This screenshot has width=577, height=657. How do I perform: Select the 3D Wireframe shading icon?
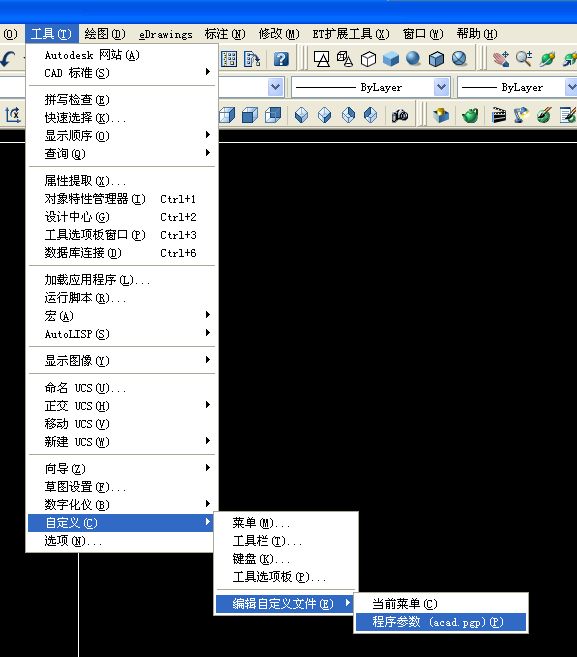pos(344,59)
